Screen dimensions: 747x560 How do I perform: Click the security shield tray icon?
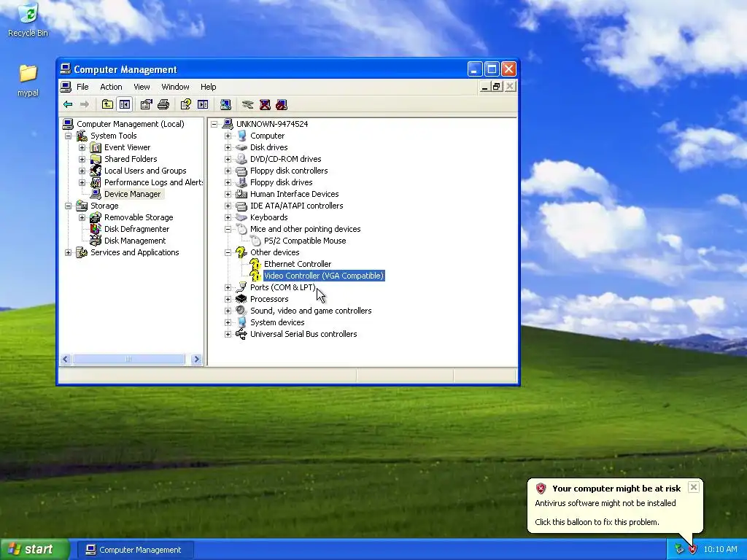[x=693, y=550]
